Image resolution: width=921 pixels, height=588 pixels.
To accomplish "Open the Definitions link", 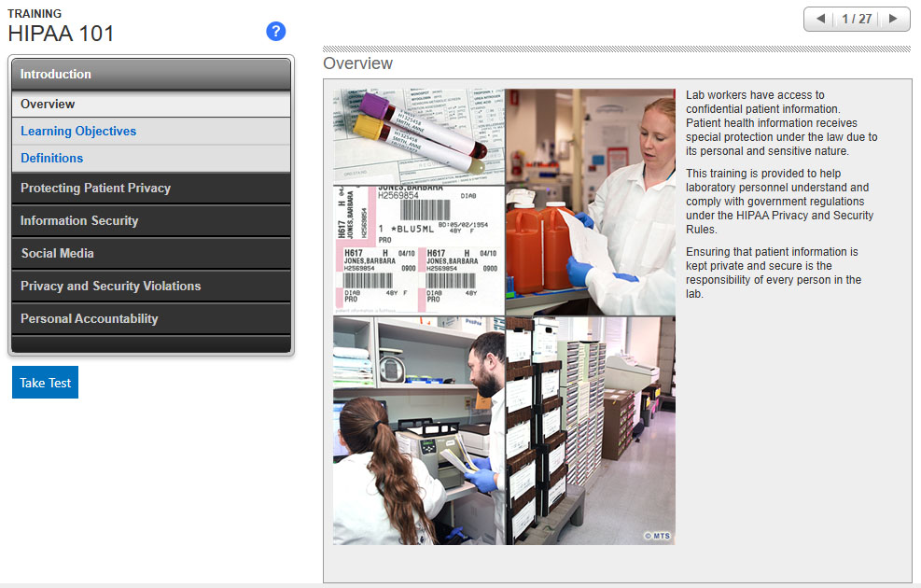I will pyautogui.click(x=52, y=159).
